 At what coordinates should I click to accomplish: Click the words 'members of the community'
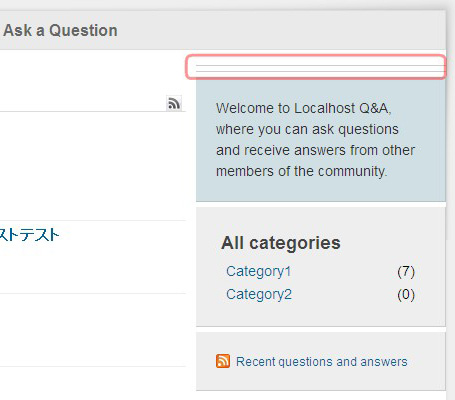click(301, 171)
